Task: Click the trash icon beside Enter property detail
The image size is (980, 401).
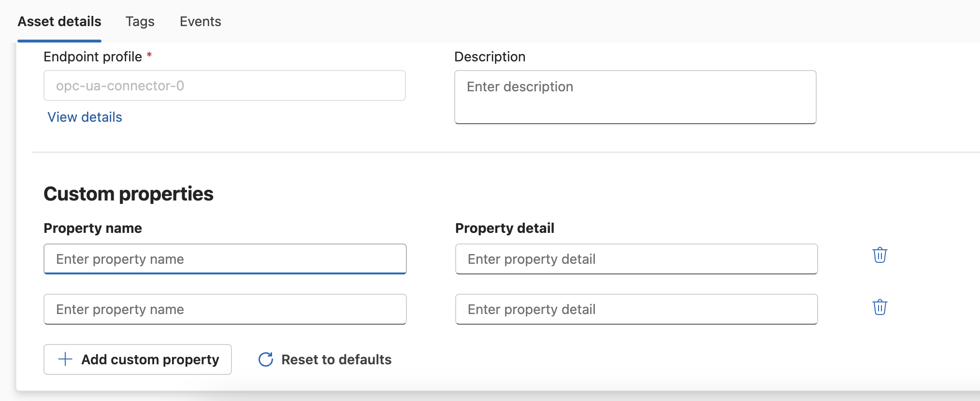Action: (x=879, y=256)
